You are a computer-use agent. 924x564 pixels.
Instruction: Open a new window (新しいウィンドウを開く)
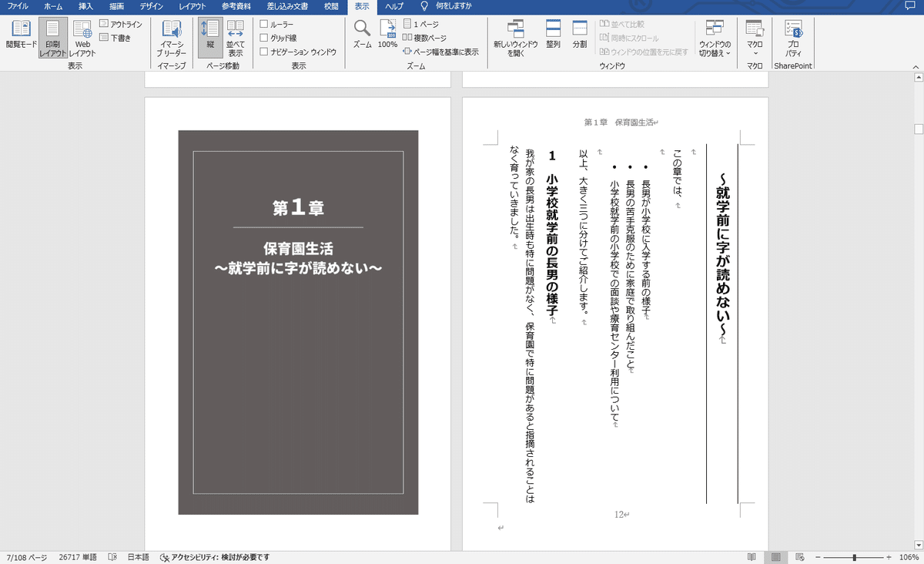[x=516, y=39]
